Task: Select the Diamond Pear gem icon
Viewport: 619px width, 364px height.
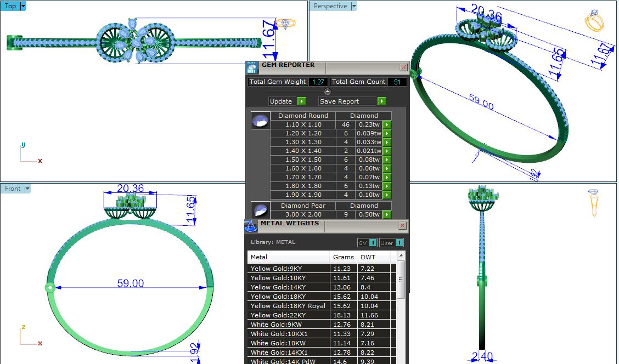Action: click(x=260, y=211)
